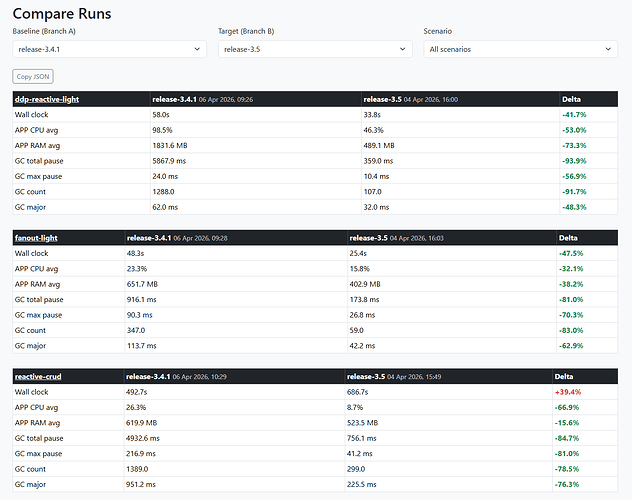Select the +39.4% wall clock delta value

[567, 392]
